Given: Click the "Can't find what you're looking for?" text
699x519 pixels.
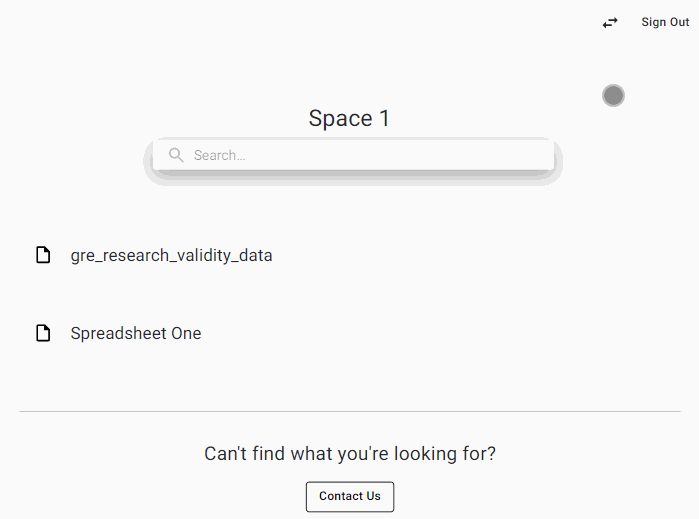Looking at the screenshot, I should (349, 454).
